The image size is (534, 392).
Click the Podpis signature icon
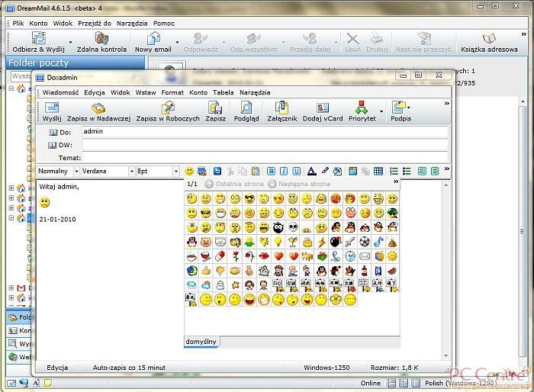click(x=400, y=111)
